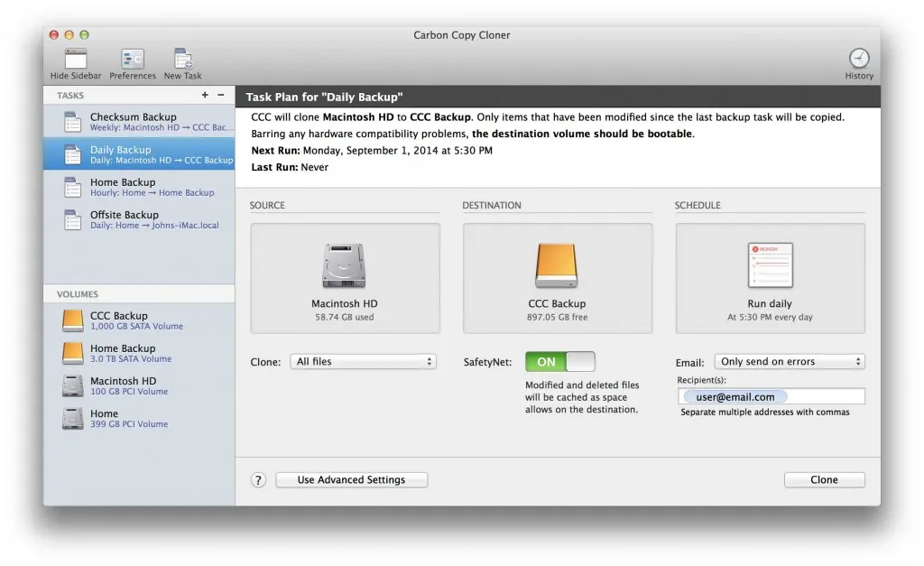Screen dimensions: 924x566
Task: Click the CCC Backup destination drive icon
Action: coord(557,265)
